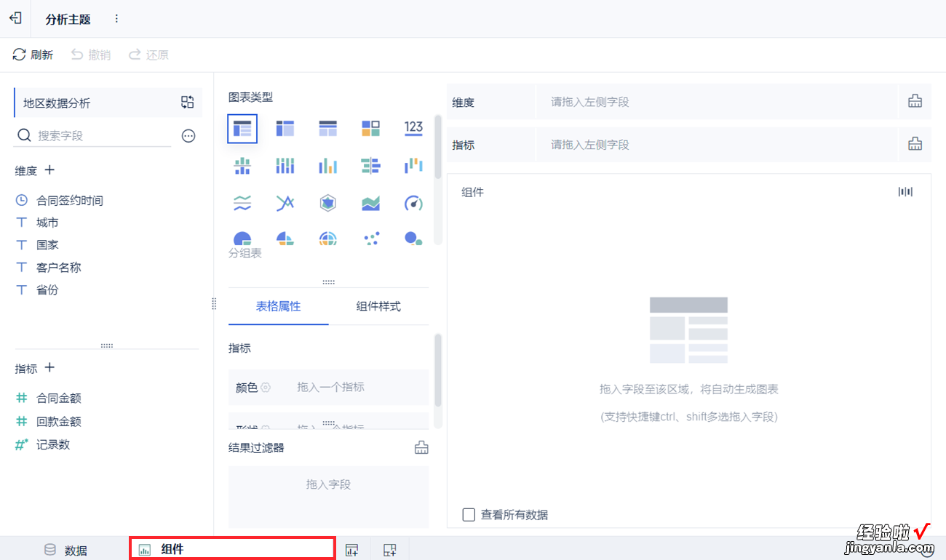Choose the stacked column chart type
This screenshot has height=560, width=946.
pyautogui.click(x=285, y=167)
